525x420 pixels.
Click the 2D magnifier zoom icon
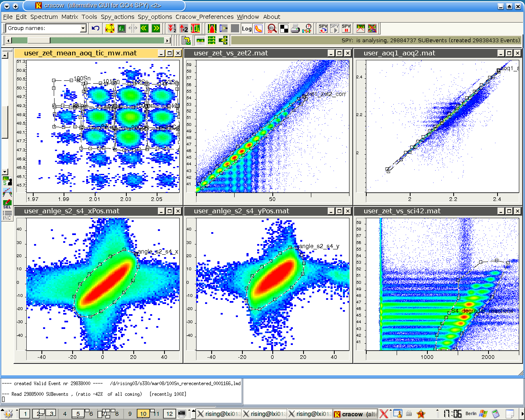[x=272, y=28]
